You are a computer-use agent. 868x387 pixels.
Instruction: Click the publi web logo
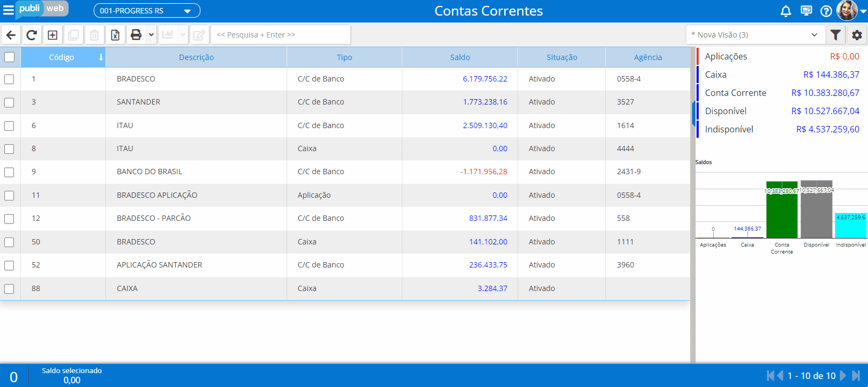point(42,9)
